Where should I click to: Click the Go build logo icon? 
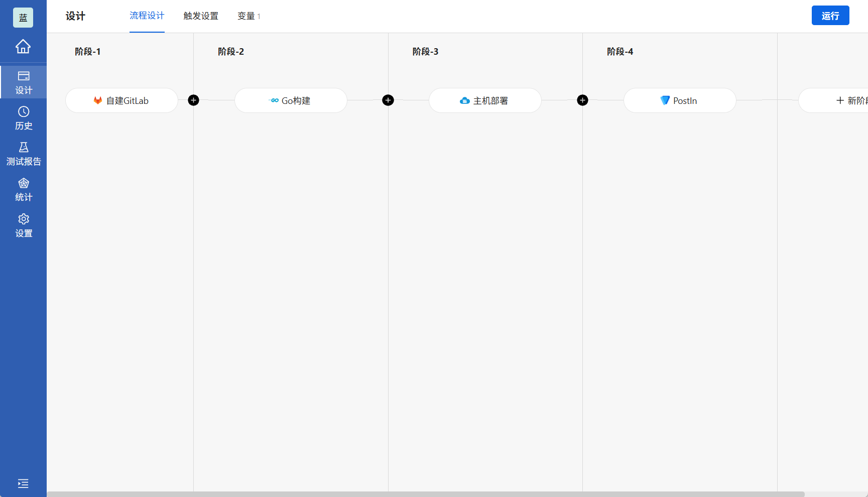coord(274,100)
